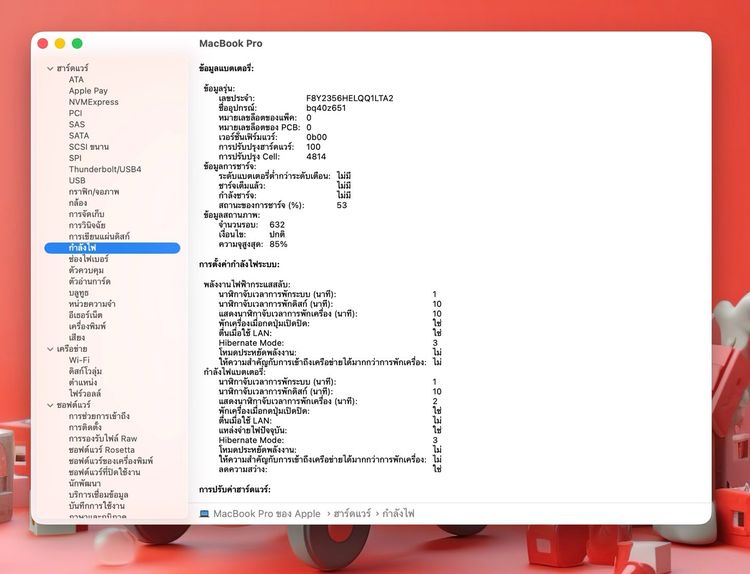The image size is (750, 574).
Task: Collapse the ซอฟต์แวร์ section chevron
Action: point(50,405)
